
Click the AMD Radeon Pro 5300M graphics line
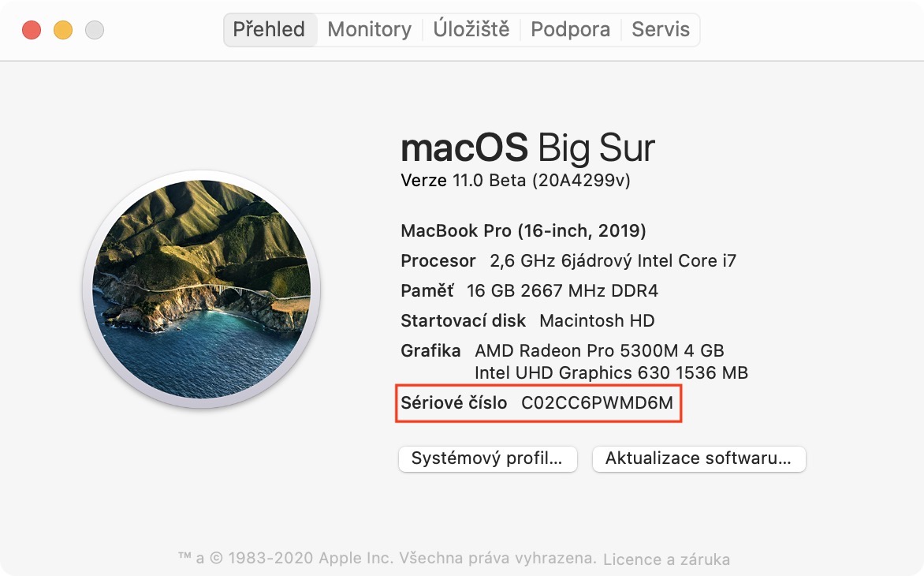pyautogui.click(x=598, y=350)
